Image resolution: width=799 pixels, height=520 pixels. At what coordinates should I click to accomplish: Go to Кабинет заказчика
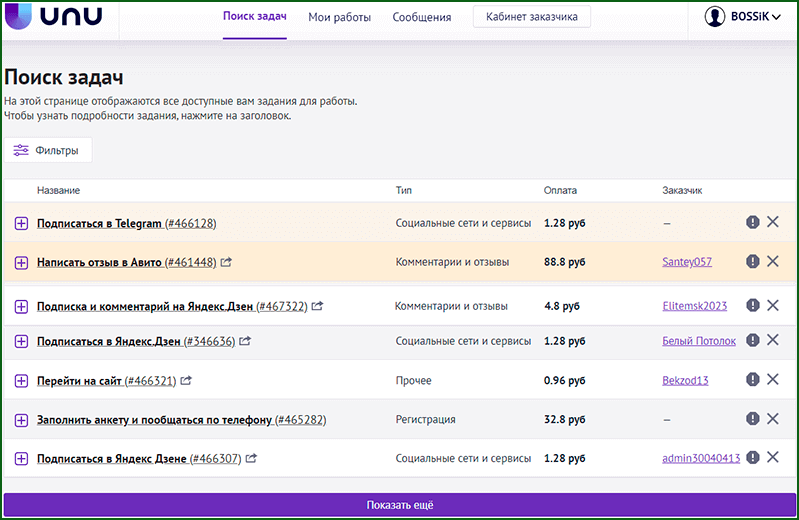pos(531,17)
